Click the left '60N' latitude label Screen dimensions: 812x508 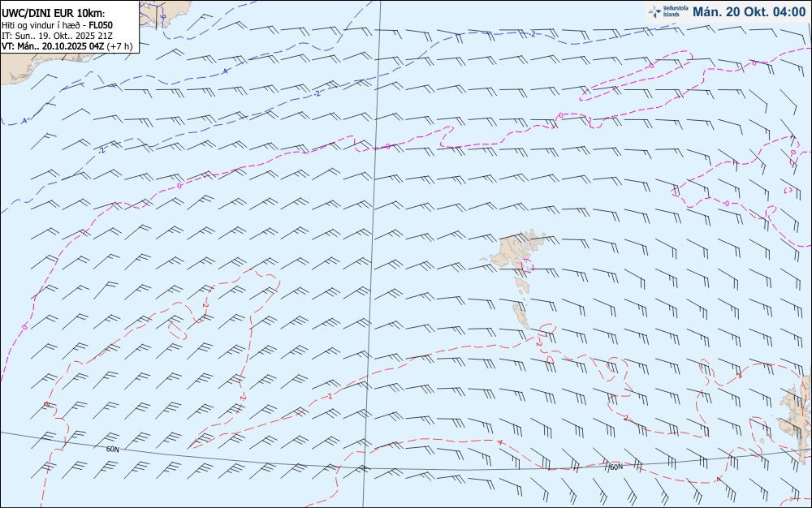pyautogui.click(x=112, y=450)
